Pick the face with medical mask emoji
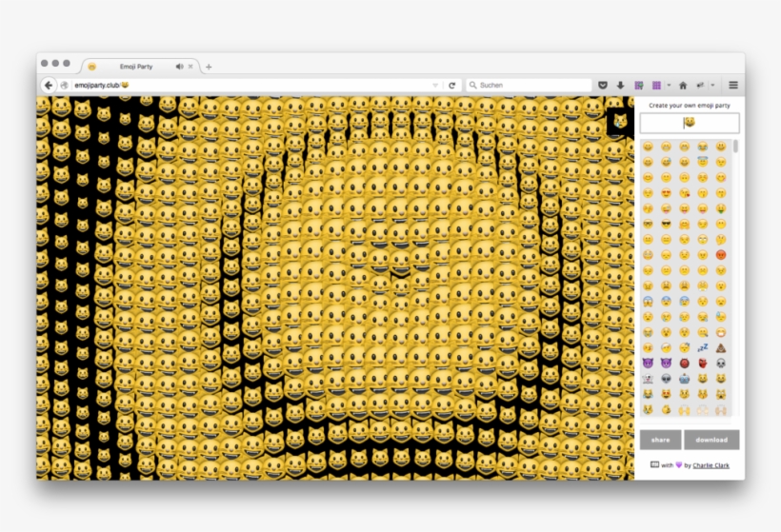 (721, 332)
